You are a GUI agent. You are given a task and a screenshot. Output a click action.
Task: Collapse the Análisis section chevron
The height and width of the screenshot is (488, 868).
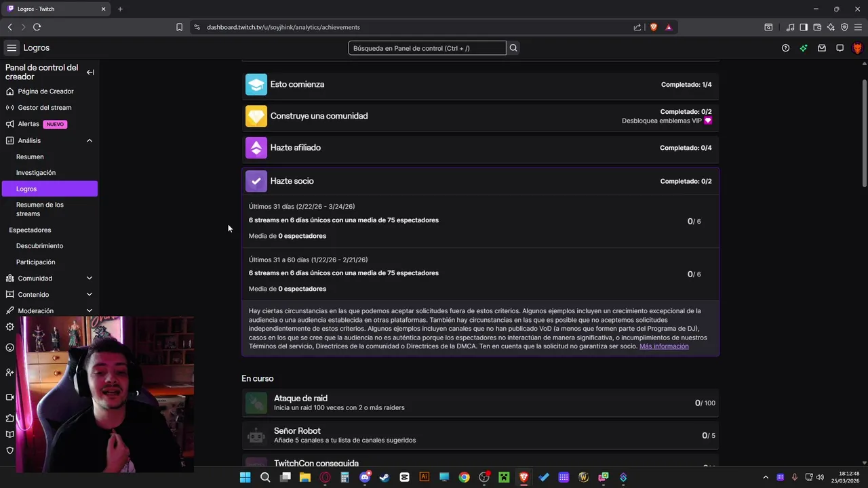[x=90, y=140]
